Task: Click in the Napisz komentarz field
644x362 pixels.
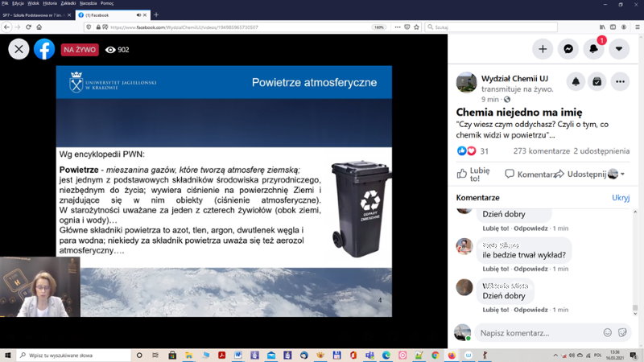Action: pyautogui.click(x=538, y=333)
